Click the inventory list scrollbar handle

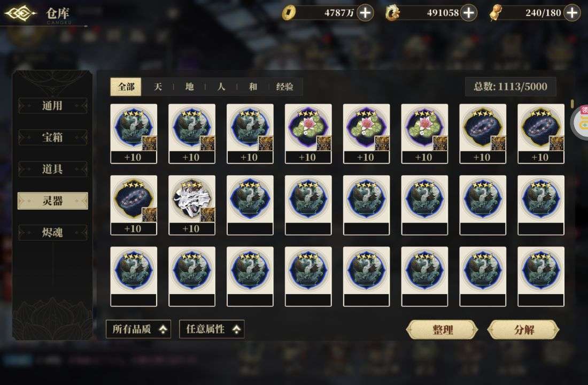click(572, 104)
